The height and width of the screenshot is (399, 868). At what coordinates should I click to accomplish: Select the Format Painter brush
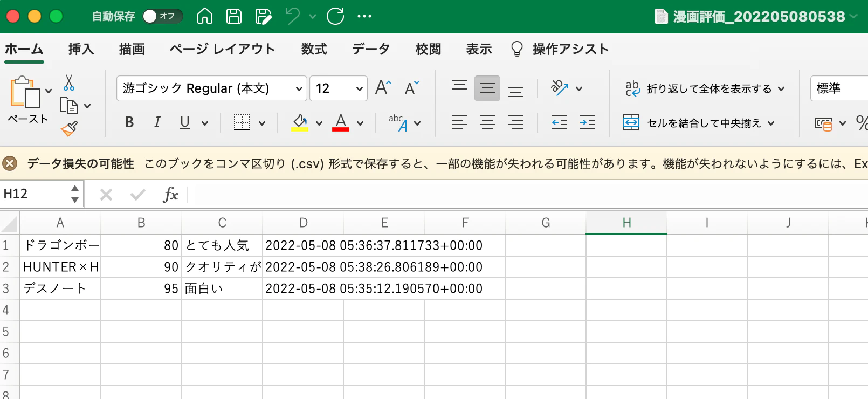coord(70,128)
